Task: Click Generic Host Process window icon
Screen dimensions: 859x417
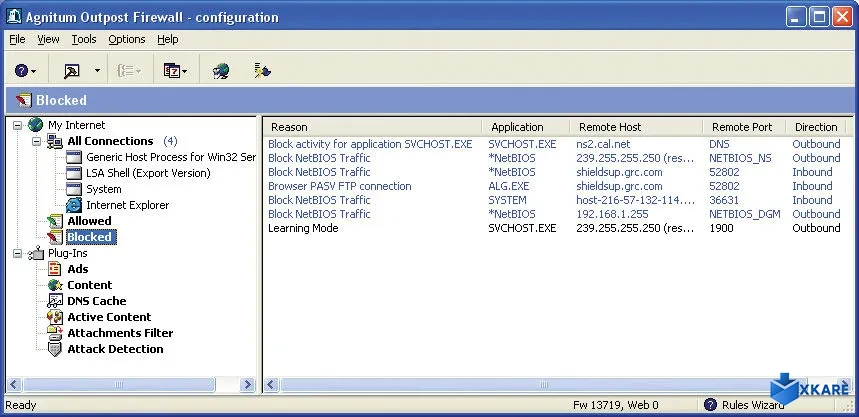Action: (73, 157)
